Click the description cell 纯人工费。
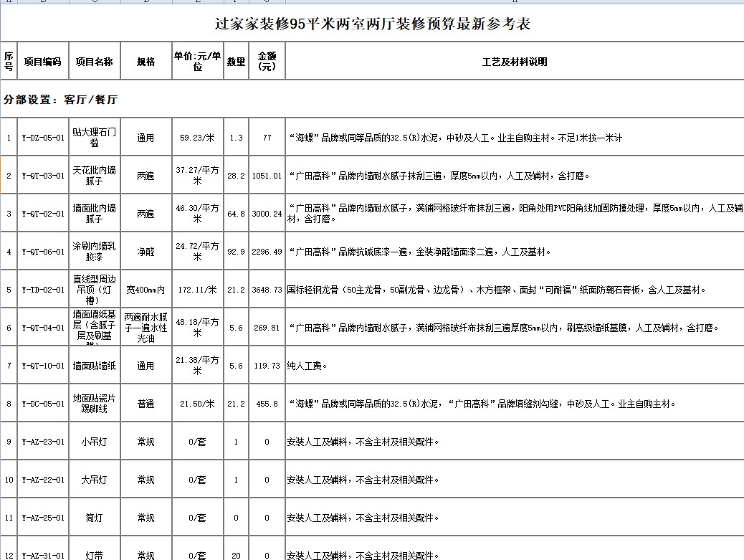The height and width of the screenshot is (560, 744). coord(515,366)
